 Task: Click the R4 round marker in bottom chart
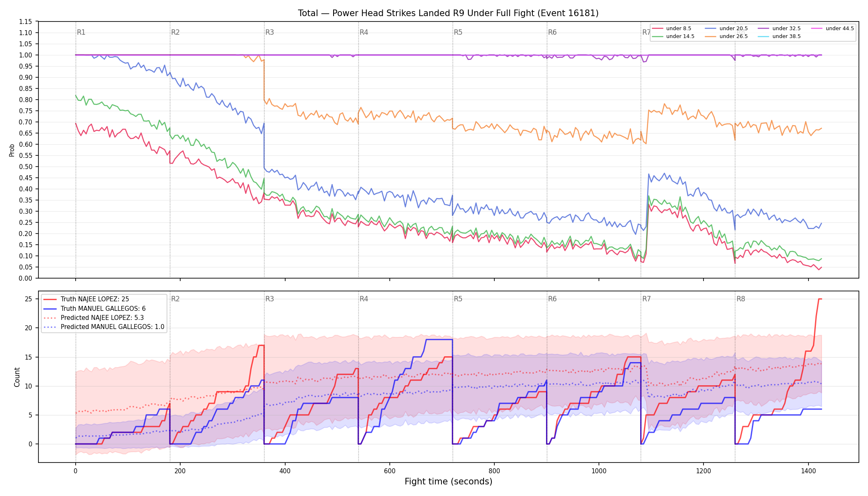364,299
